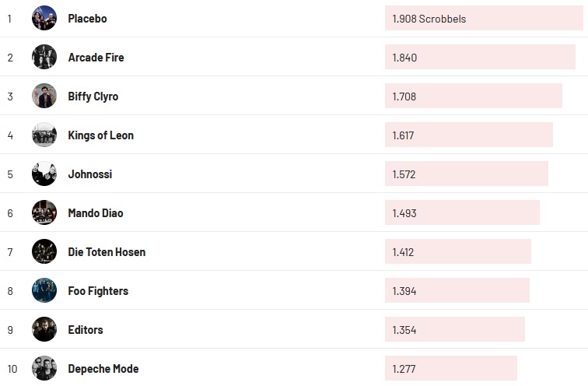Click Die Toten Hosen's avatar

click(44, 251)
